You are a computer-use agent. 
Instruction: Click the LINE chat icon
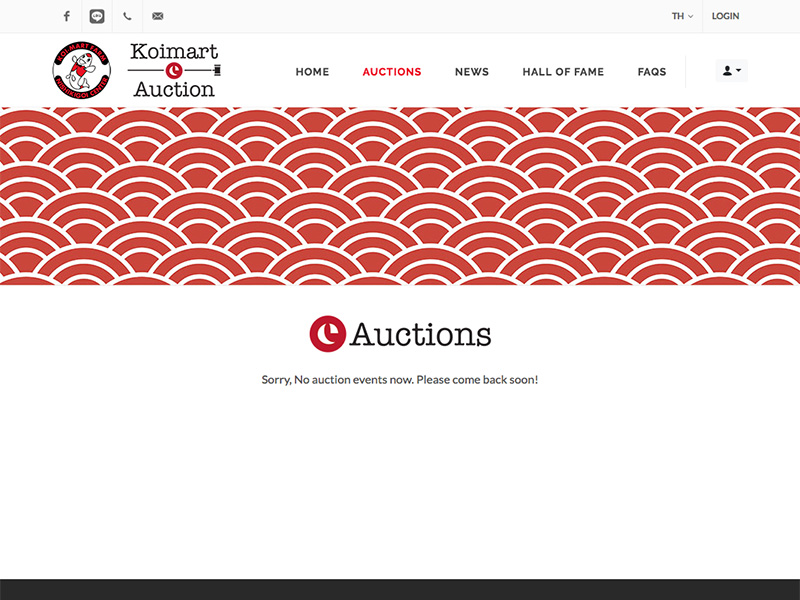[97, 16]
